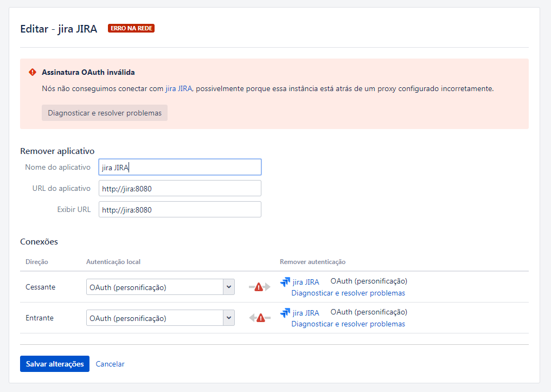This screenshot has height=392, width=551.
Task: Click the Editar - jira JIRA page title
Action: (59, 29)
